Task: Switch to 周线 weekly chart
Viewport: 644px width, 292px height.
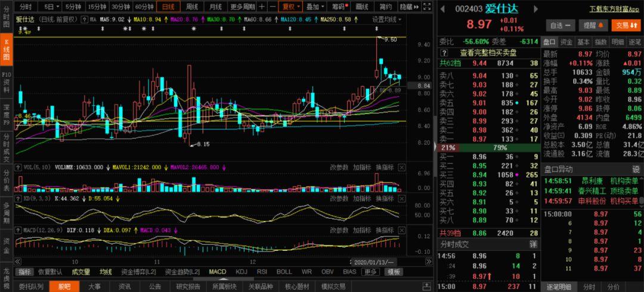Action: [192, 7]
